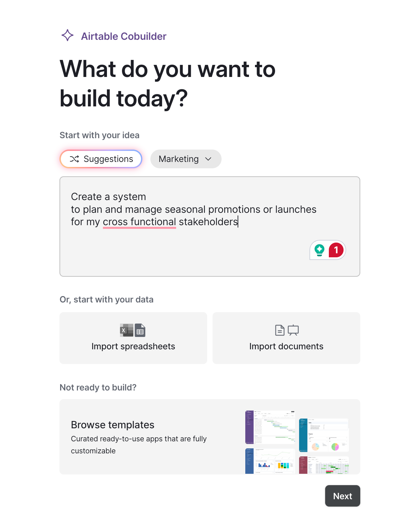The height and width of the screenshot is (532, 393).
Task: Click the shuffle icon in Suggestions
Action: 74,159
